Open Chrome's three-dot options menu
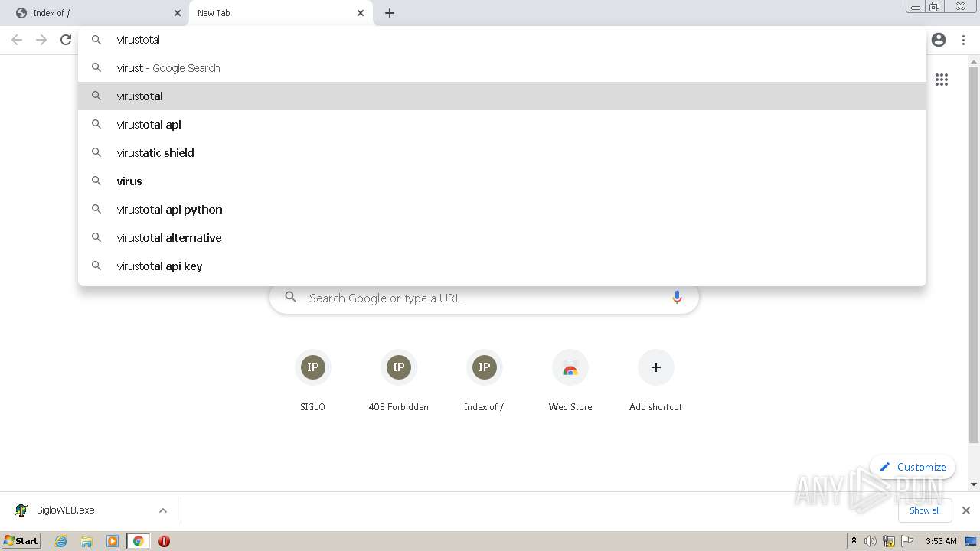 (x=963, y=40)
